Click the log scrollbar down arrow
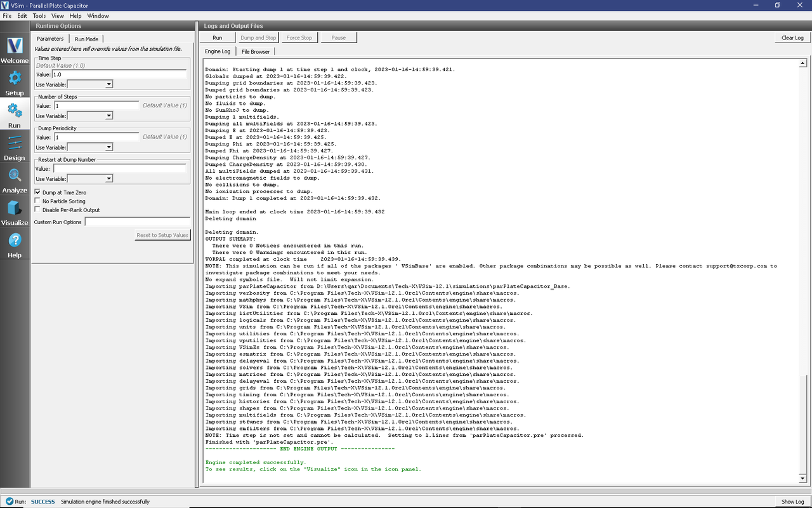The width and height of the screenshot is (812, 508). coord(802,478)
